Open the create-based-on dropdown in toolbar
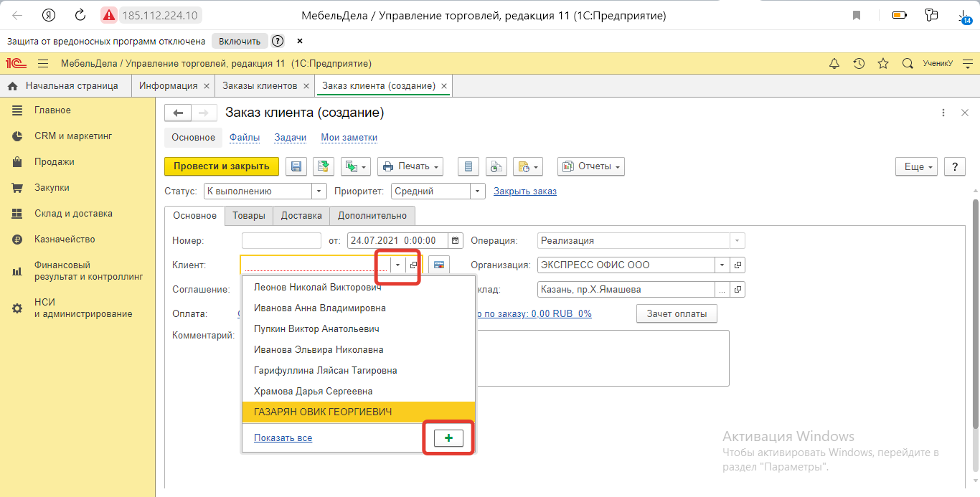980x497 pixels. (x=355, y=166)
